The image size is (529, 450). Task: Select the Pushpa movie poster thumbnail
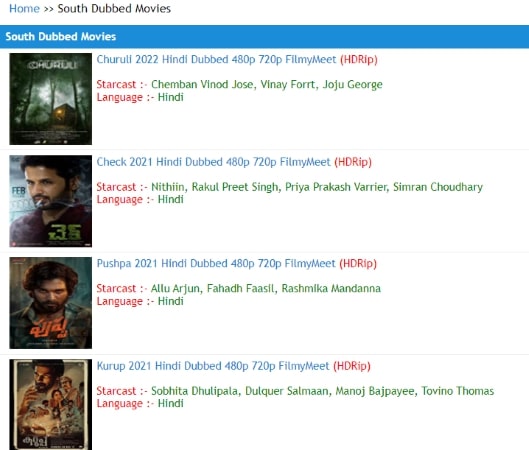[51, 303]
